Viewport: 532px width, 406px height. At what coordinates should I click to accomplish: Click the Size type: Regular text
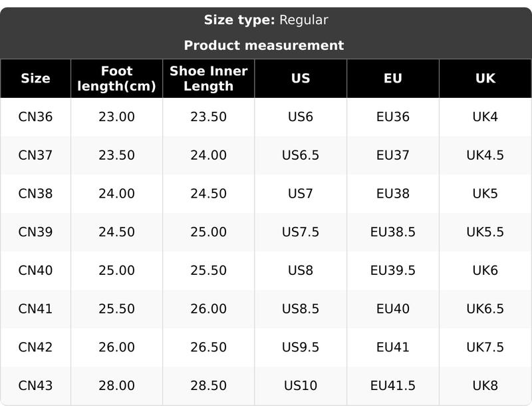click(x=266, y=20)
